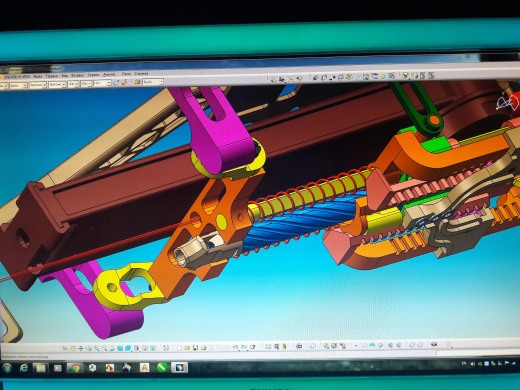Click the Measure Item icon
Screen dimensions: 520x390
pyautogui.click(x=276, y=347)
